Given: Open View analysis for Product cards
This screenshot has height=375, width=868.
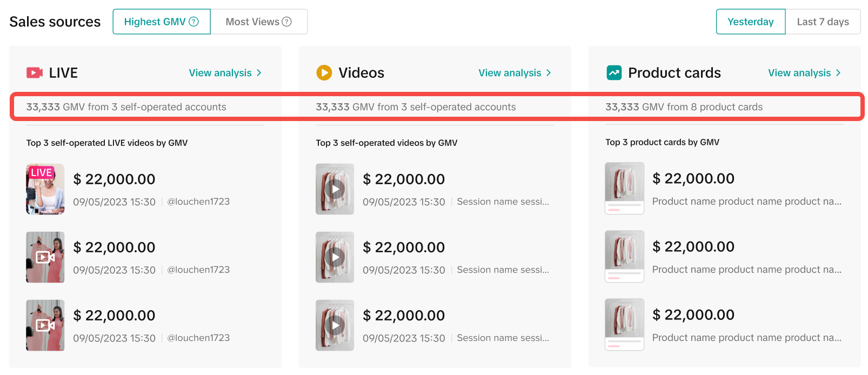Looking at the screenshot, I should (x=799, y=73).
